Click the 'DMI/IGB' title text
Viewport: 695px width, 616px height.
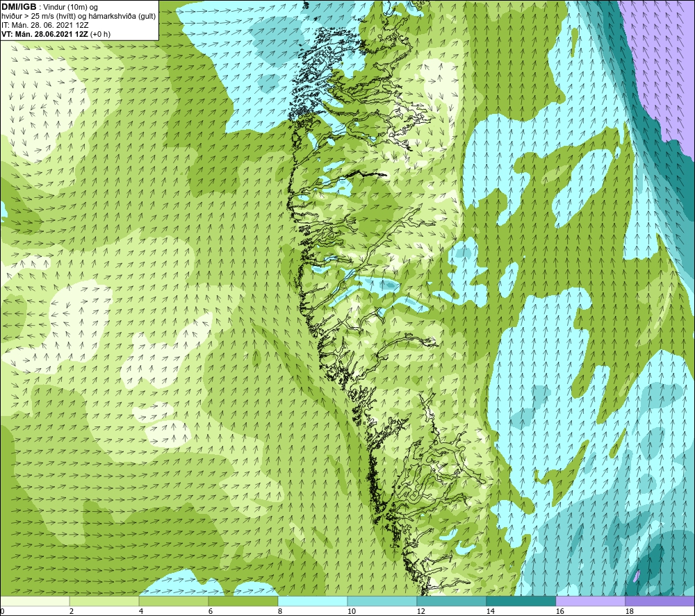click(x=19, y=7)
